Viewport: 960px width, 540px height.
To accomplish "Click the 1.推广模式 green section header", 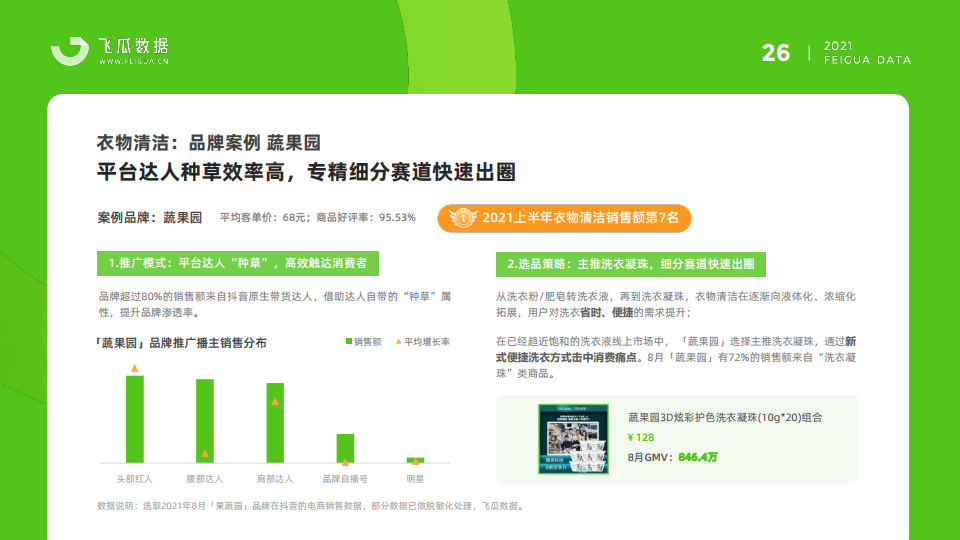I will pyautogui.click(x=237, y=263).
